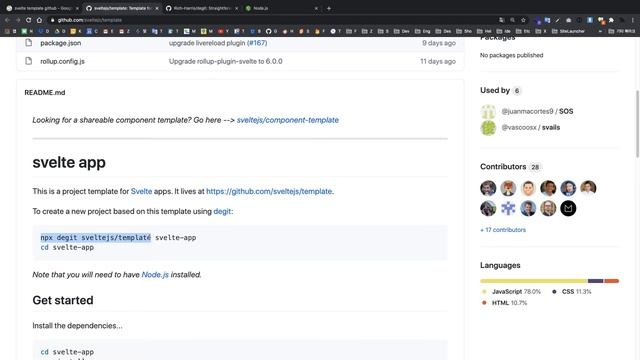Open the GitHub bookmark in the bookmarks bar
The width and height of the screenshot is (640, 360).
pos(270,31)
